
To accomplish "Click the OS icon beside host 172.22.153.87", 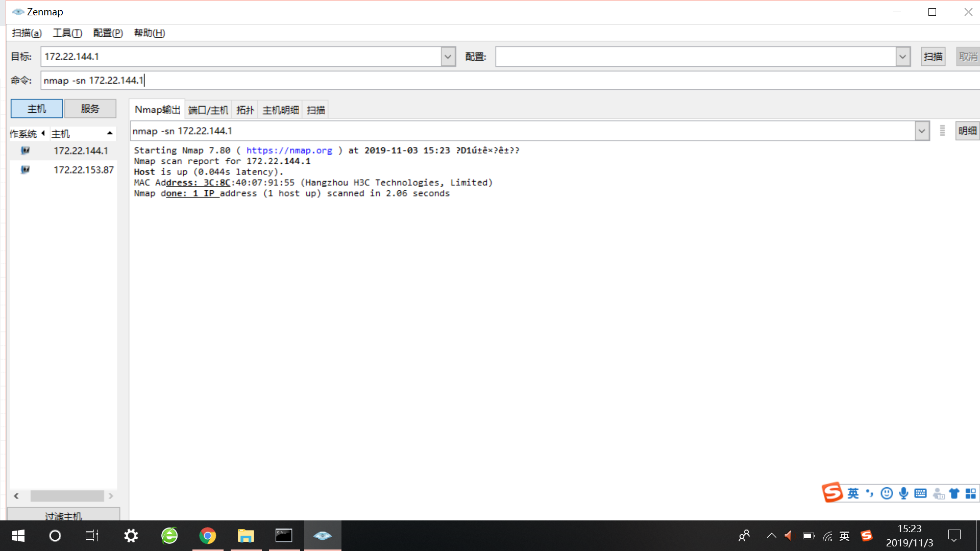I will point(25,169).
